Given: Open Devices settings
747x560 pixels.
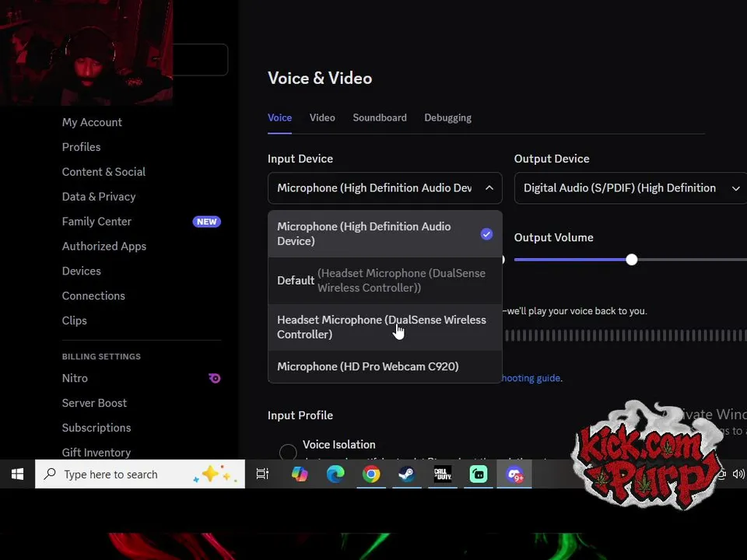Looking at the screenshot, I should click(x=82, y=271).
